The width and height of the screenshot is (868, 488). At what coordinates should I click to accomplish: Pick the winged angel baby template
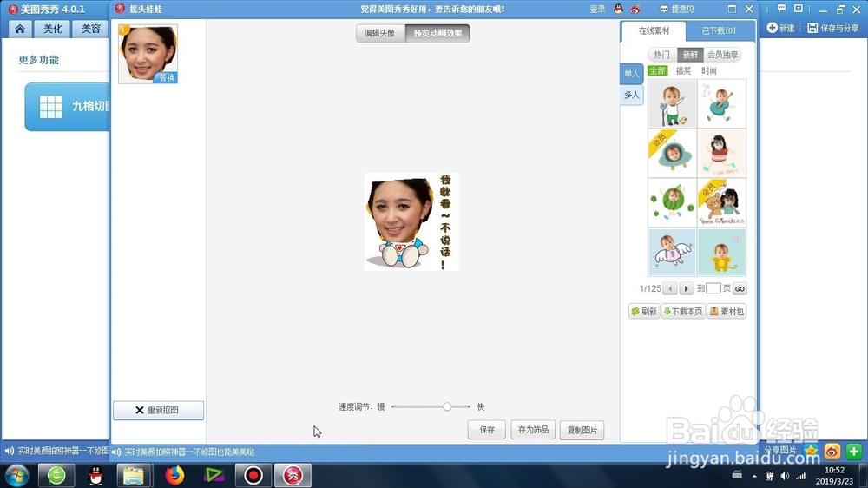click(672, 253)
